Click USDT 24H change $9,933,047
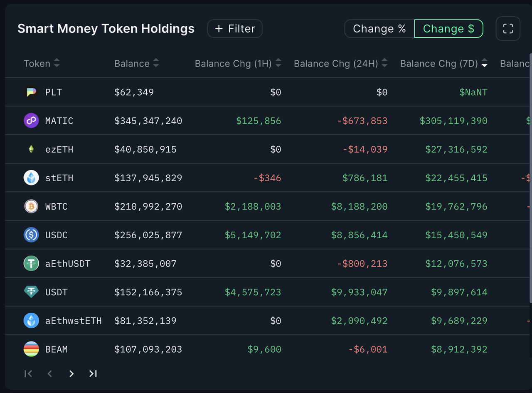Viewport: 532px width, 393px height. coord(360,292)
